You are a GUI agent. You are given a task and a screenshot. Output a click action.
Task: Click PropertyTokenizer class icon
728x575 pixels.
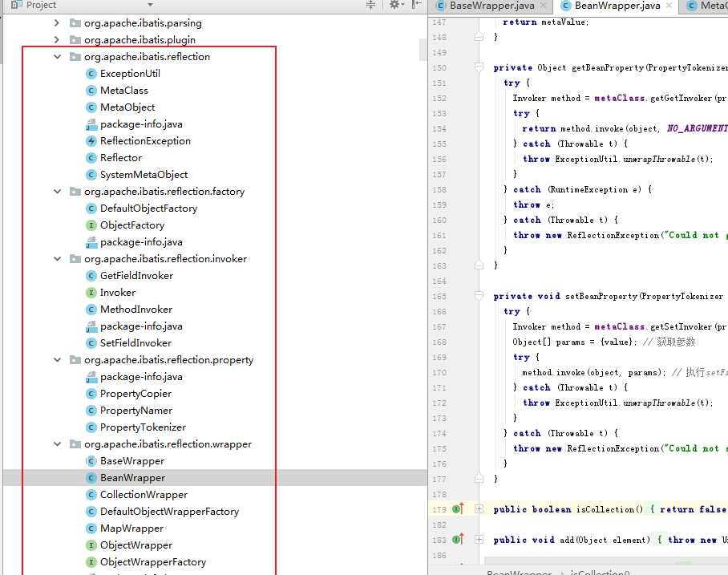click(91, 427)
